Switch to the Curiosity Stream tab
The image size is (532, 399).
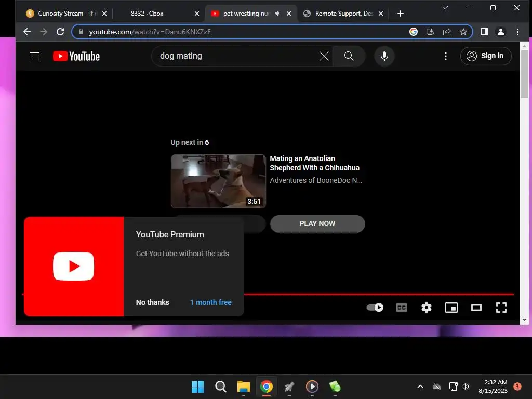[66, 13]
